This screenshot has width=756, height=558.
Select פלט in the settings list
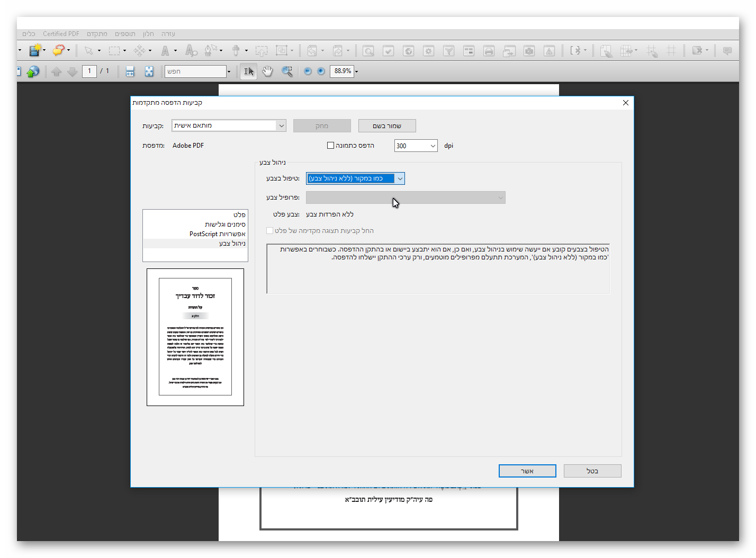point(195,215)
